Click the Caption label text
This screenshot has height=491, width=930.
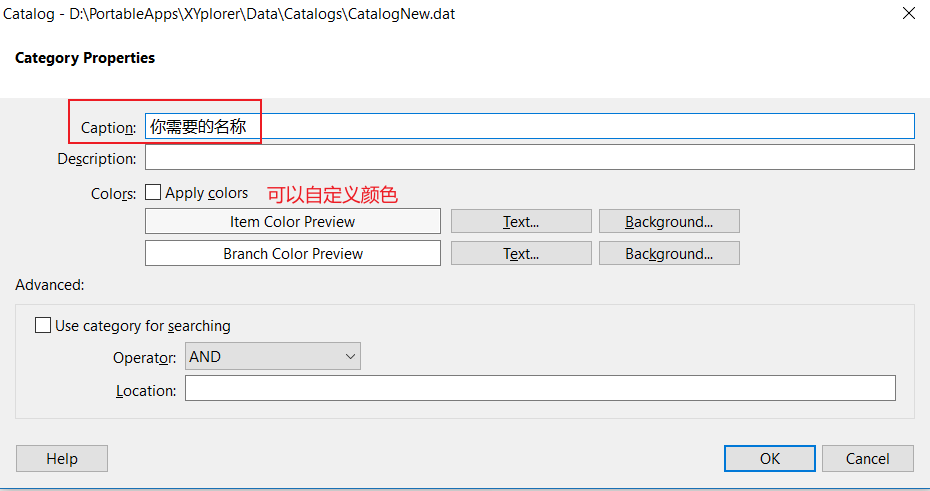[x=108, y=128]
